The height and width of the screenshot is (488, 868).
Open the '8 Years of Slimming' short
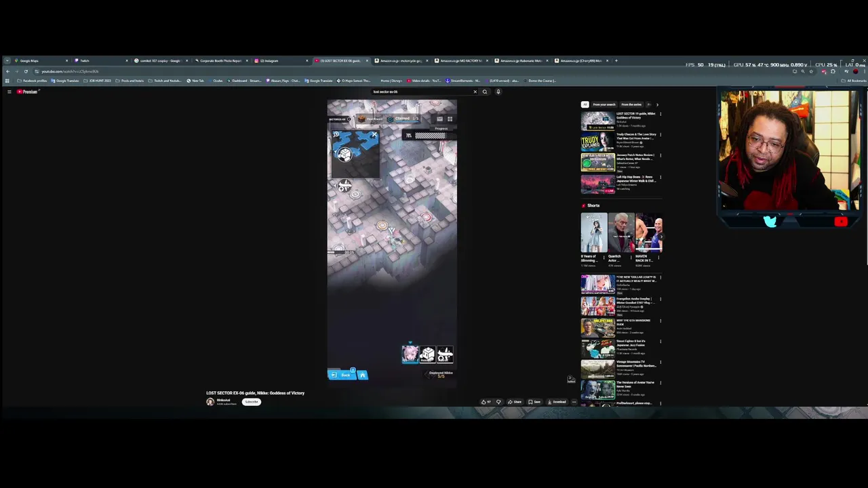(594, 232)
